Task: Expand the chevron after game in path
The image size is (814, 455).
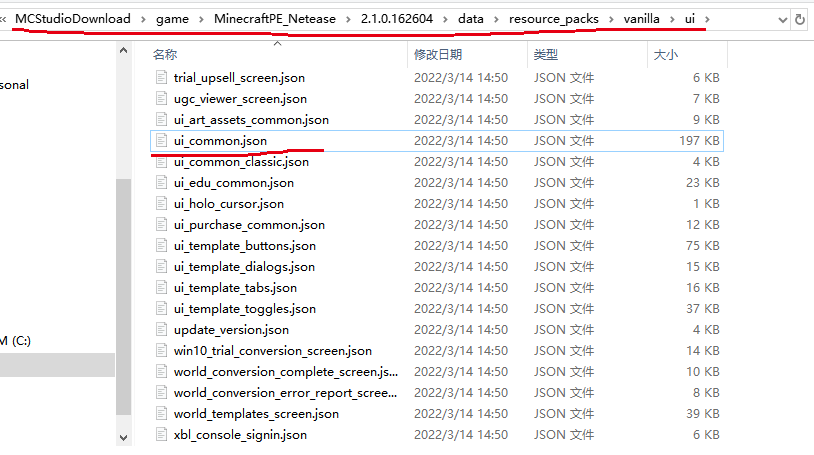Action: (201, 19)
